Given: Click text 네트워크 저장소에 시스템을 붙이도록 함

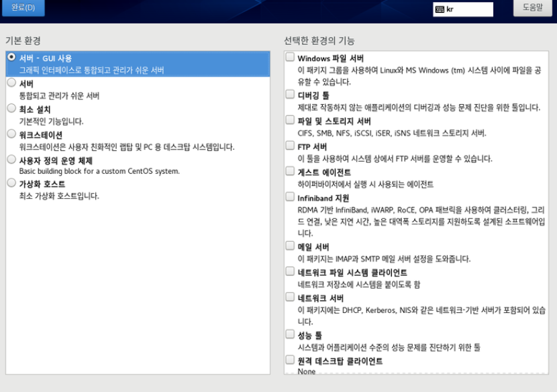Looking at the screenshot, I should pyautogui.click(x=359, y=285).
